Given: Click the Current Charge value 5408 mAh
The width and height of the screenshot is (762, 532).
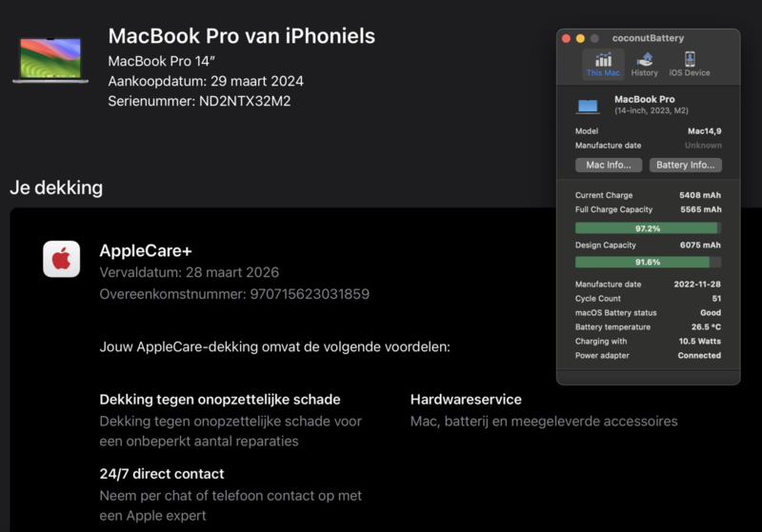Looking at the screenshot, I should 700,195.
